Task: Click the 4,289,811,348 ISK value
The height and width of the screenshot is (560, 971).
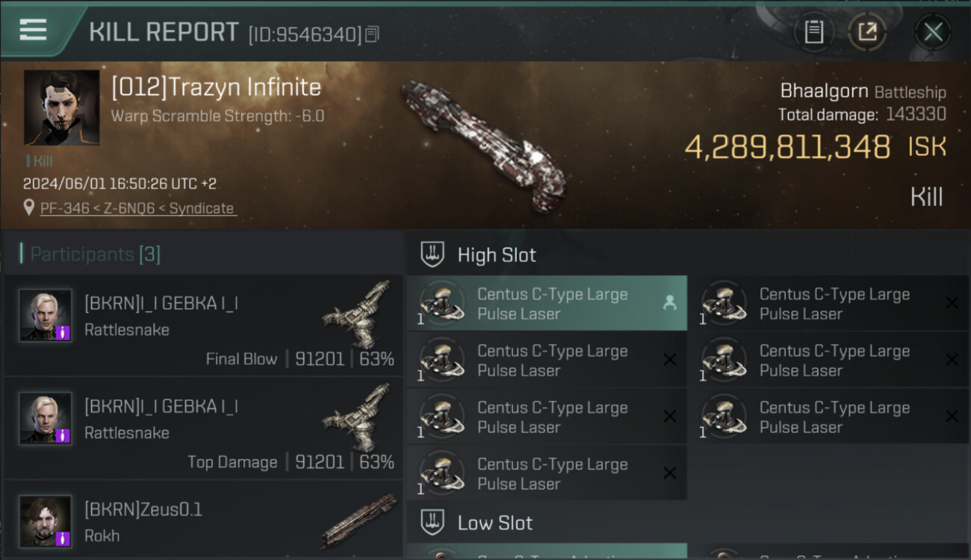Action: point(787,147)
